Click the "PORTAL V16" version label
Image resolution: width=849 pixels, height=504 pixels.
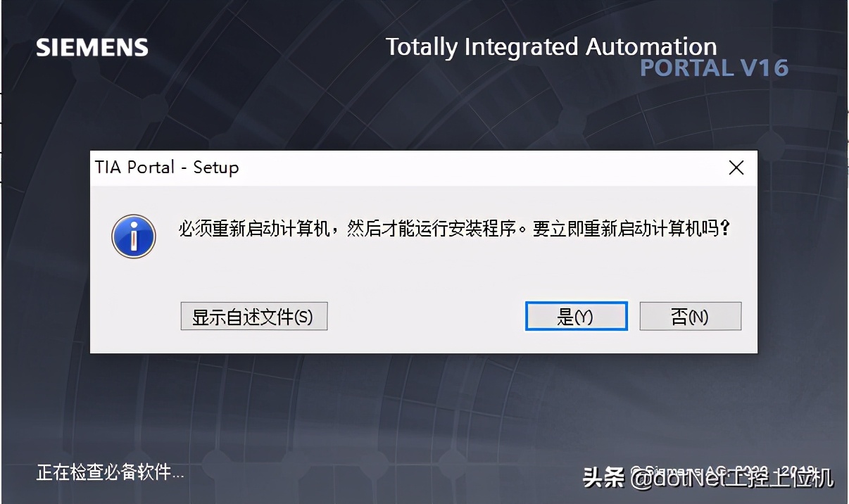(x=713, y=68)
